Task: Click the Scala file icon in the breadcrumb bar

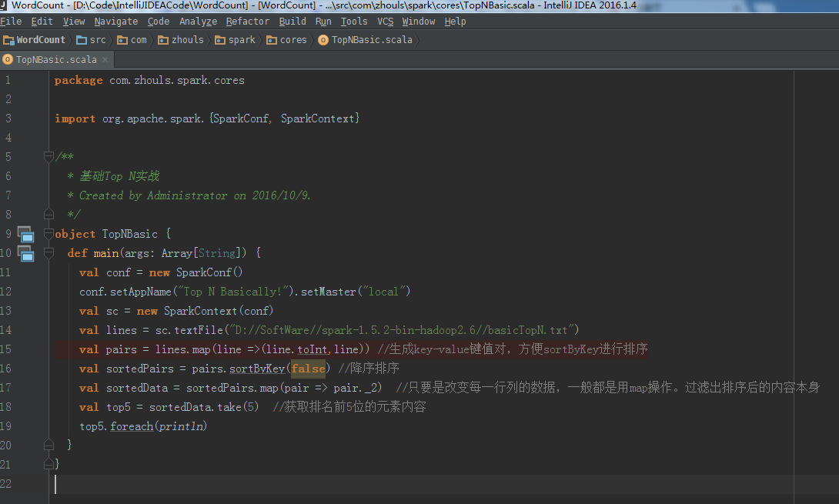Action: tap(323, 40)
